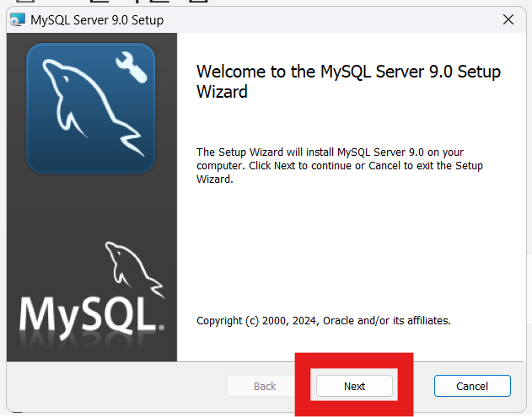Click the Oracle copyright notice text
The image size is (532, 417).
(x=324, y=321)
